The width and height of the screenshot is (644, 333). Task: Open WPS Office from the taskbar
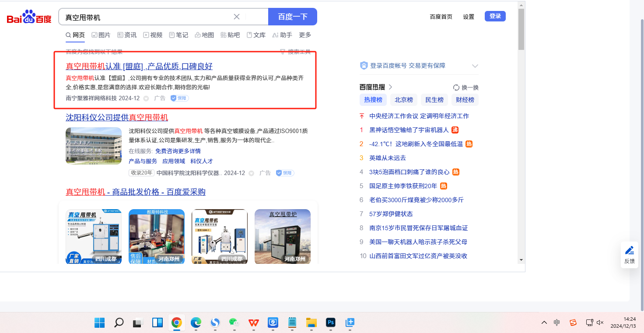pyautogui.click(x=253, y=323)
